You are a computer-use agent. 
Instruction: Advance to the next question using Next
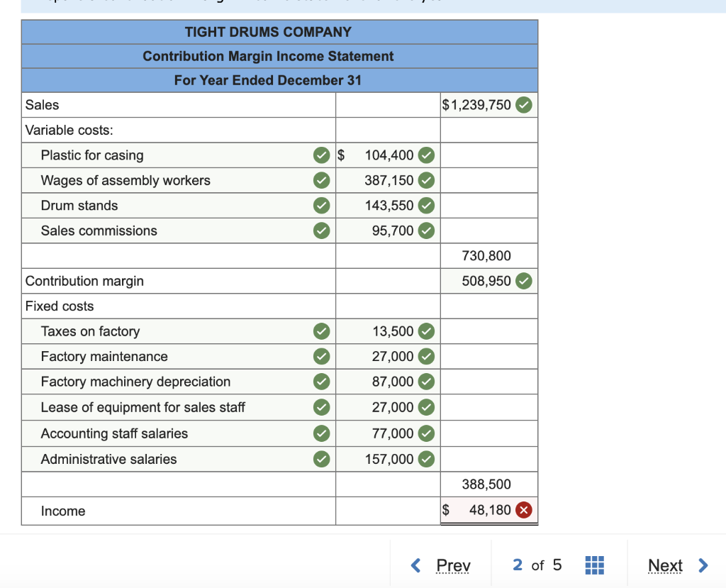point(665,565)
